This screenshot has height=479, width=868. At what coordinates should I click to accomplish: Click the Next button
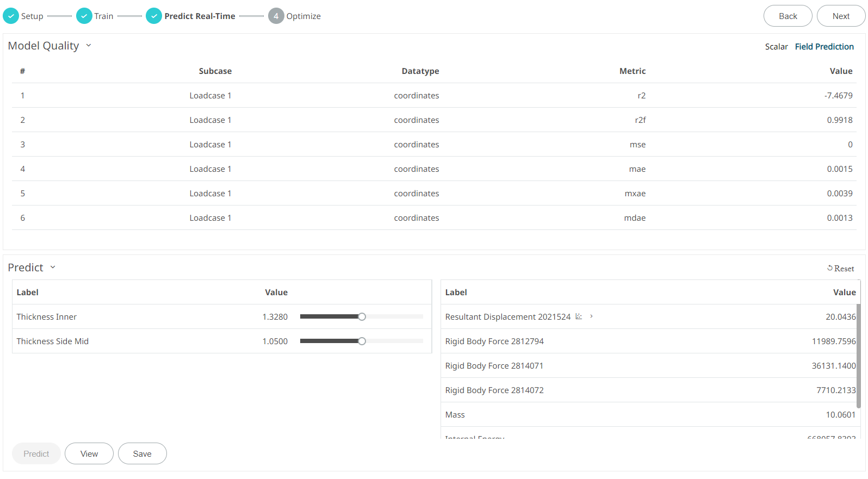point(840,16)
